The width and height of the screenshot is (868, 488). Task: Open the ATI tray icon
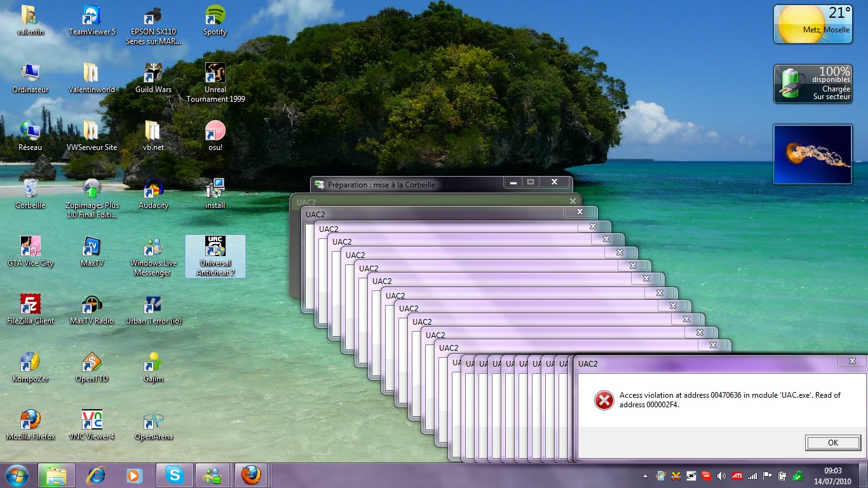pyautogui.click(x=737, y=475)
